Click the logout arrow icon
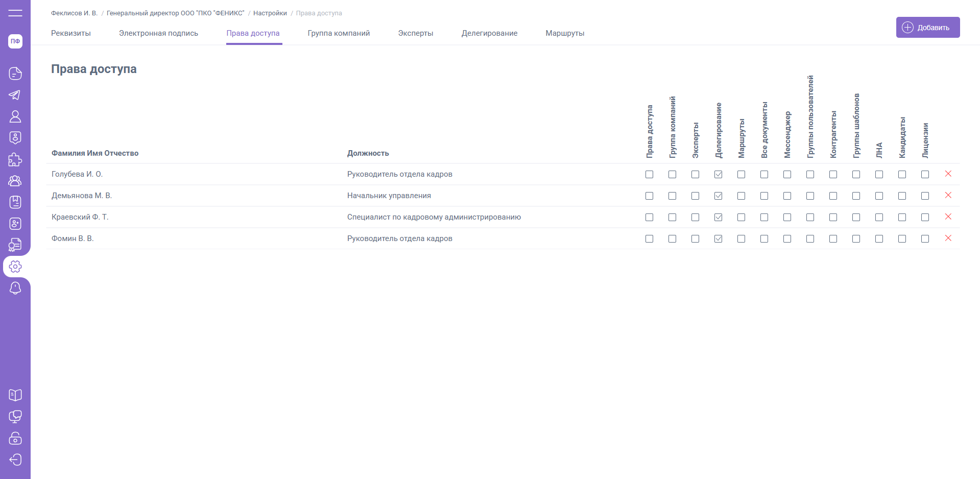This screenshot has width=980, height=479. point(15,460)
